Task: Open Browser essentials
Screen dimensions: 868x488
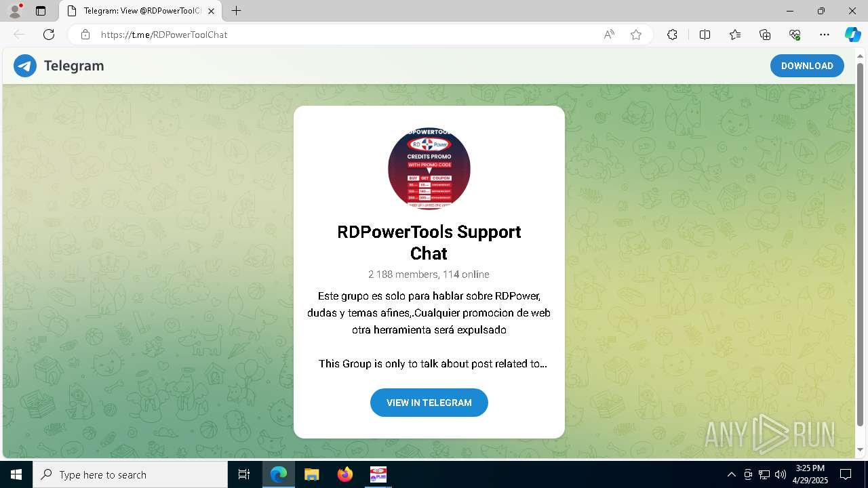Action: (x=795, y=35)
